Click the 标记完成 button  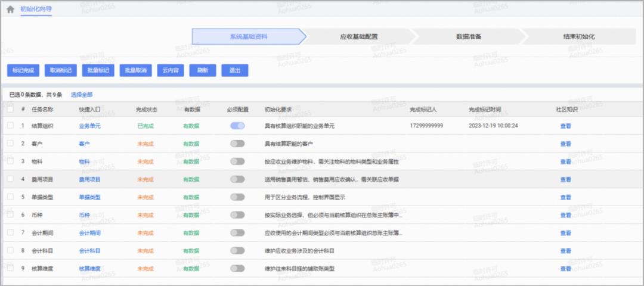[23, 70]
